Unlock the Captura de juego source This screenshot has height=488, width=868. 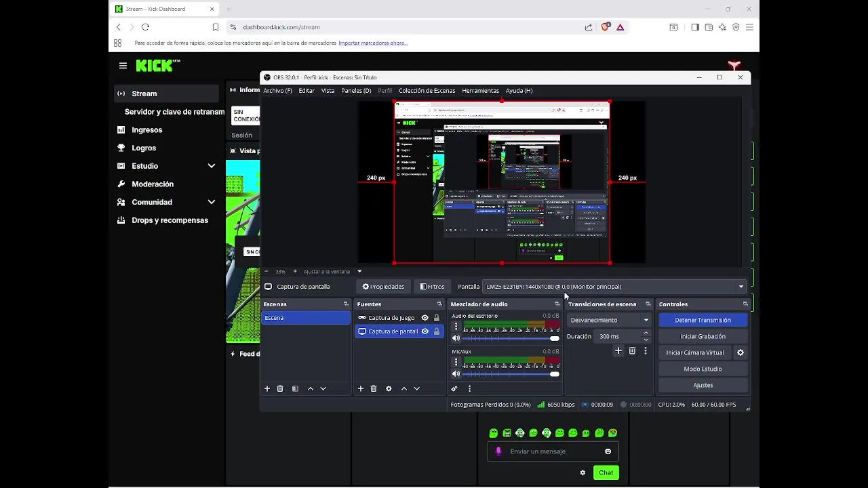pyautogui.click(x=437, y=318)
